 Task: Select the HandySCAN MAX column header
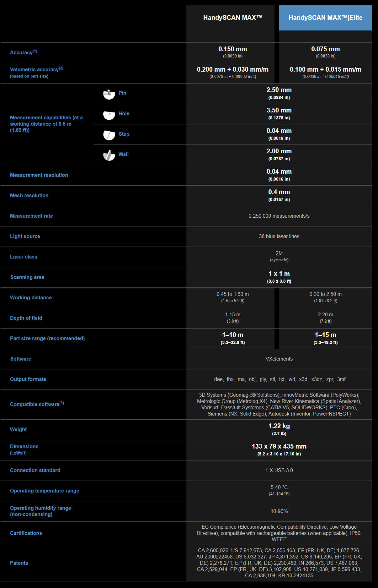(232, 18)
